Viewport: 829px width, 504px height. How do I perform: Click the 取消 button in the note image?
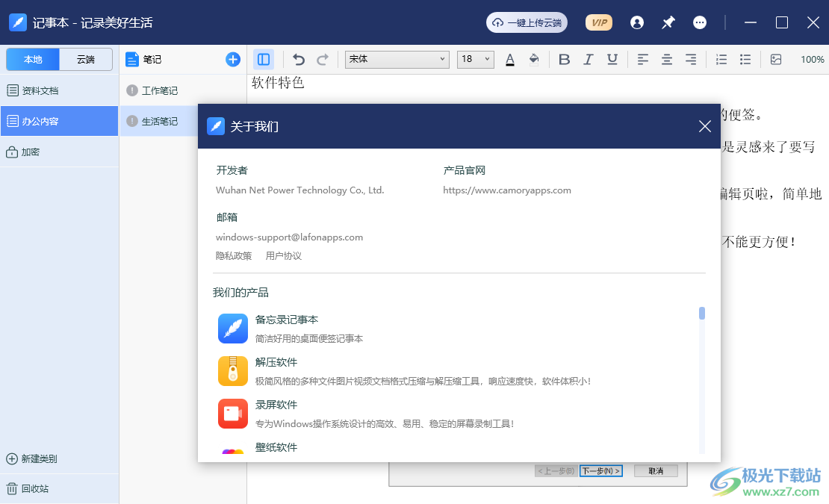click(656, 470)
